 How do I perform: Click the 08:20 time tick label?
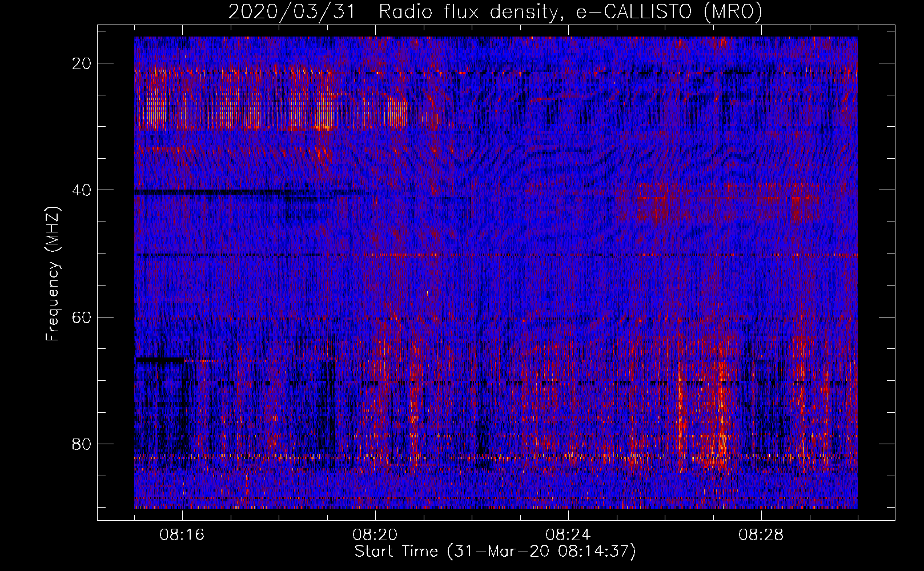pyautogui.click(x=375, y=535)
